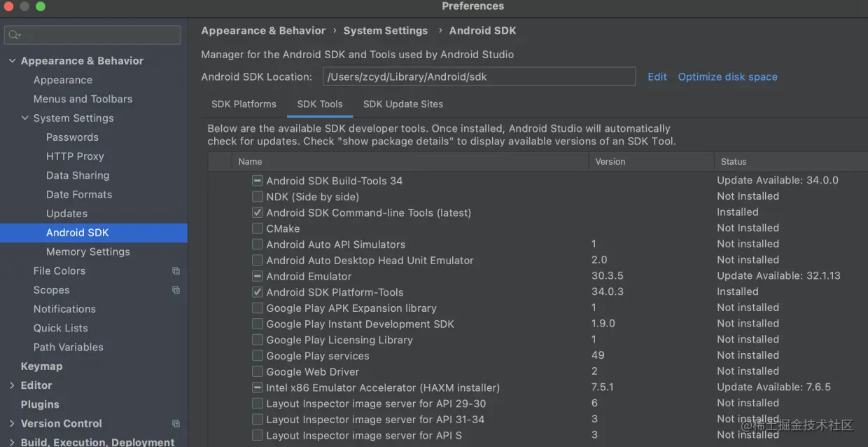This screenshot has height=447, width=868.
Task: Switch to the SDK Platforms tab
Action: (244, 104)
